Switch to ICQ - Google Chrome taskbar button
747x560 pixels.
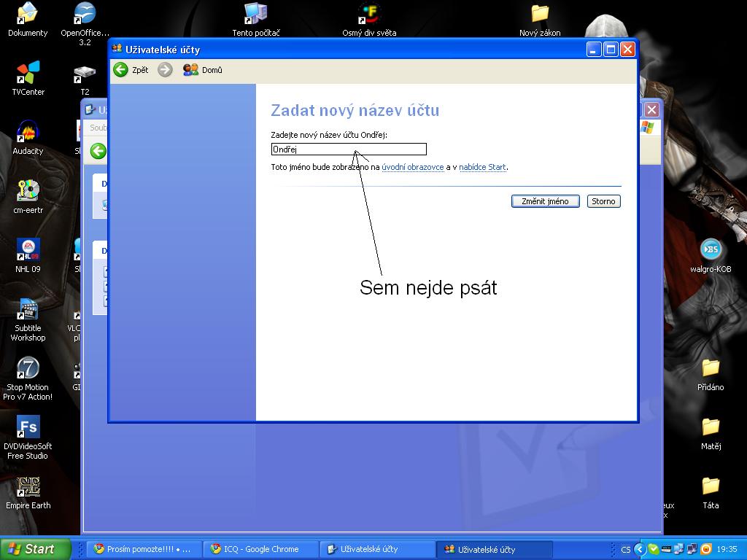(x=260, y=549)
